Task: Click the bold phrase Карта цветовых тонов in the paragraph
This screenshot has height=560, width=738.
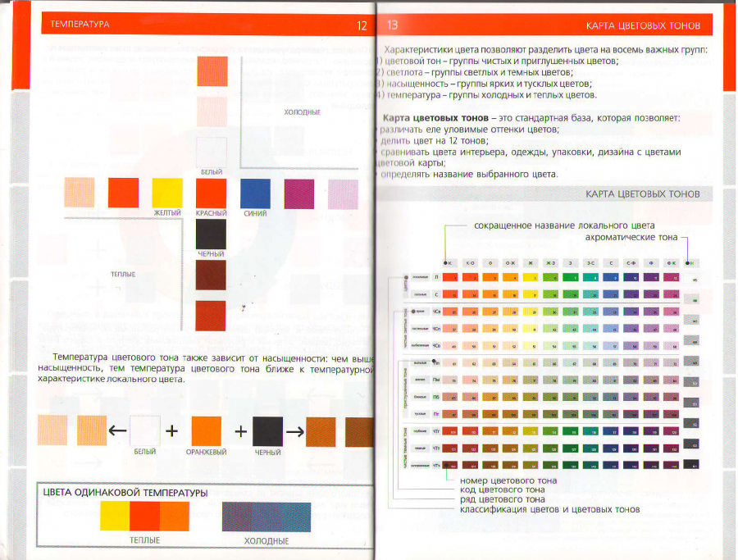Action: point(436,117)
